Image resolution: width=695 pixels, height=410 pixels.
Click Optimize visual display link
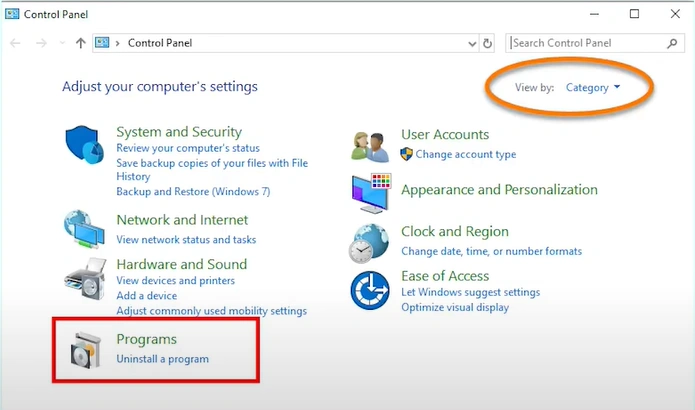click(x=455, y=307)
